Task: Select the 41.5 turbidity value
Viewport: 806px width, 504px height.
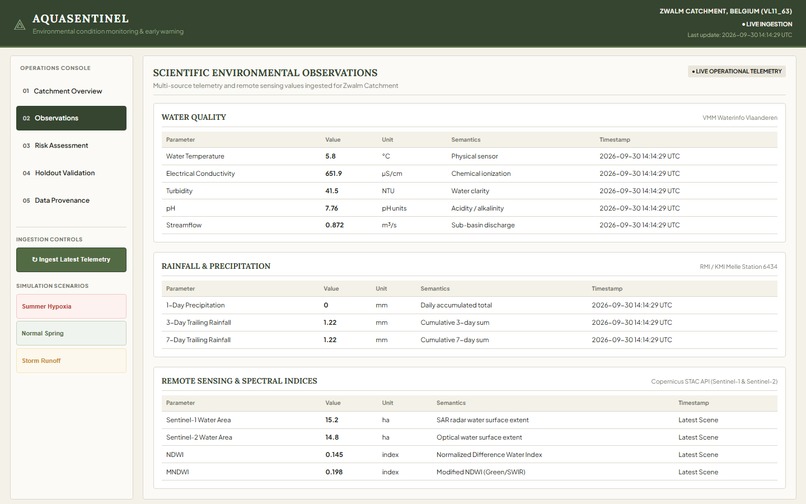Action: (332, 191)
